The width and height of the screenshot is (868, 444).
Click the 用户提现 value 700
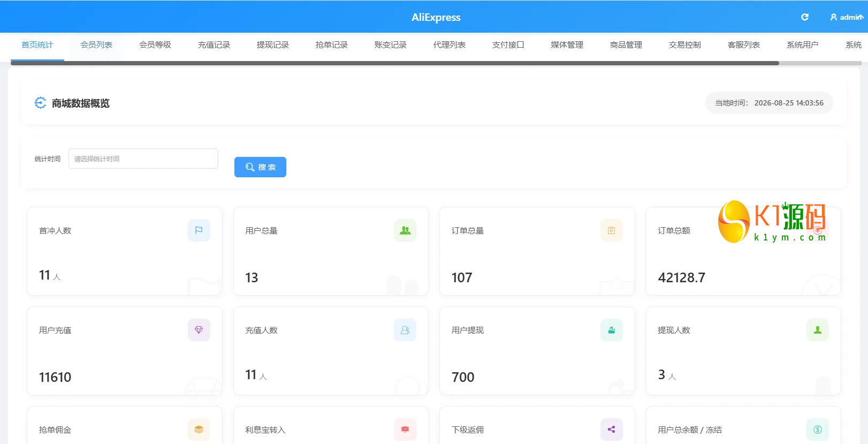click(463, 377)
